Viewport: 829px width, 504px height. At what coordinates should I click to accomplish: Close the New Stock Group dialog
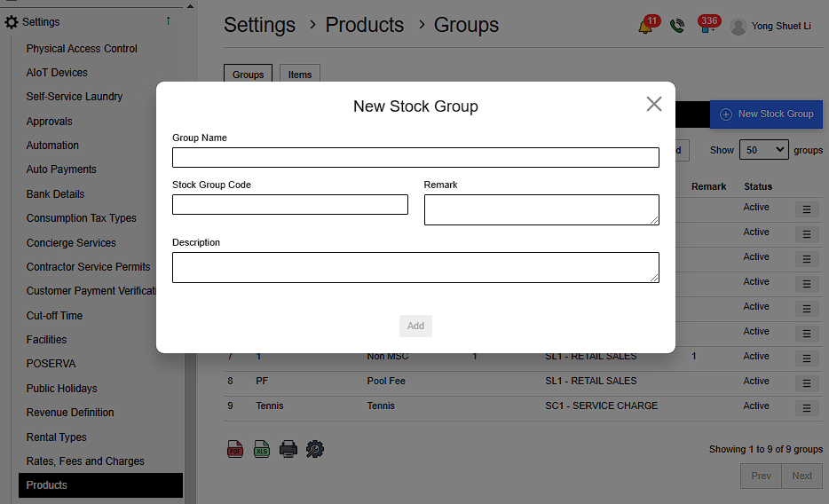tap(654, 104)
